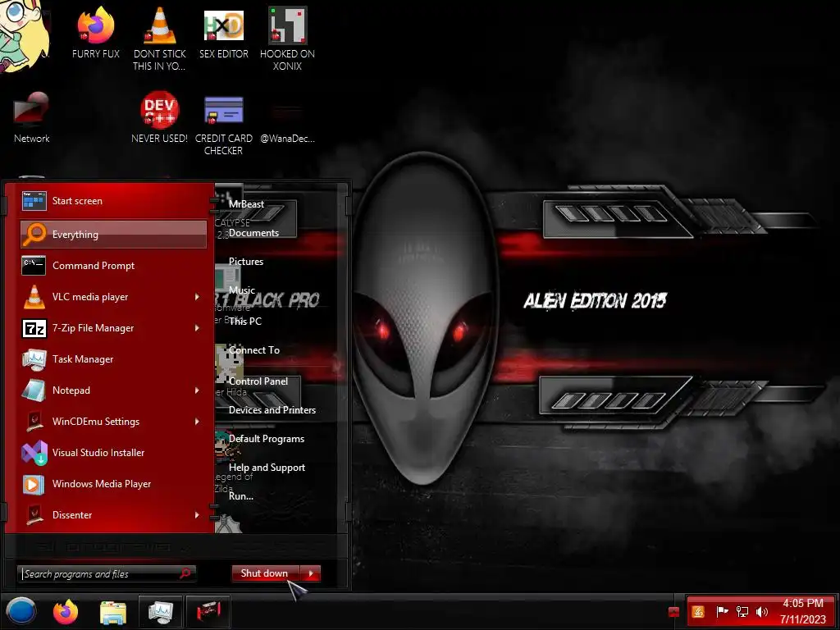
Task: Click the Dissenter icon in start menu
Action: pyautogui.click(x=34, y=515)
